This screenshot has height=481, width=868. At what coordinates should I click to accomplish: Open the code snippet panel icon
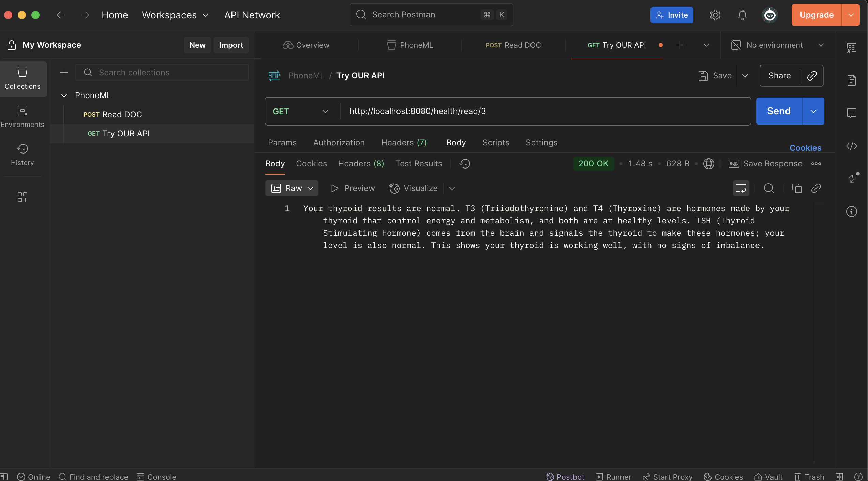(851, 146)
